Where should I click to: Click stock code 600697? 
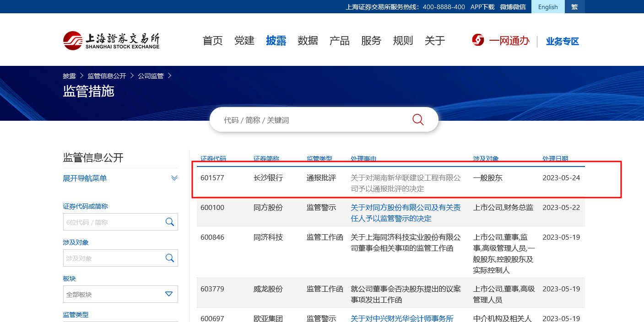point(212,318)
